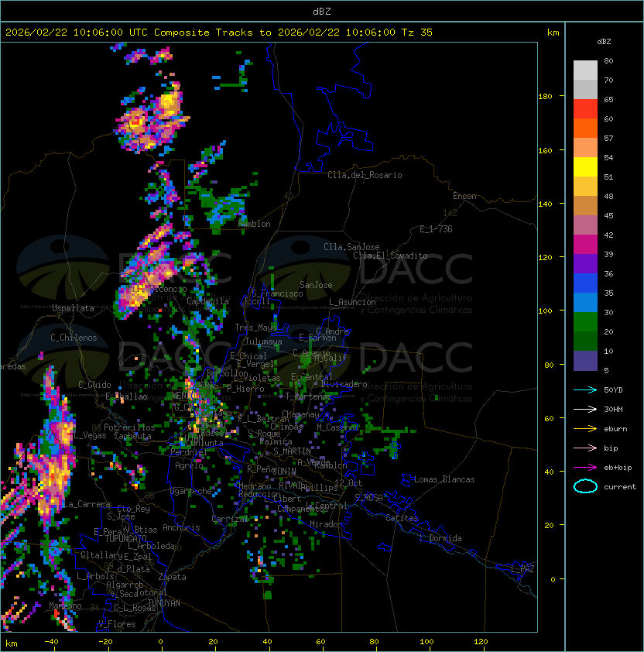Click the magenta eb+bip arrow in legend

pos(585,468)
